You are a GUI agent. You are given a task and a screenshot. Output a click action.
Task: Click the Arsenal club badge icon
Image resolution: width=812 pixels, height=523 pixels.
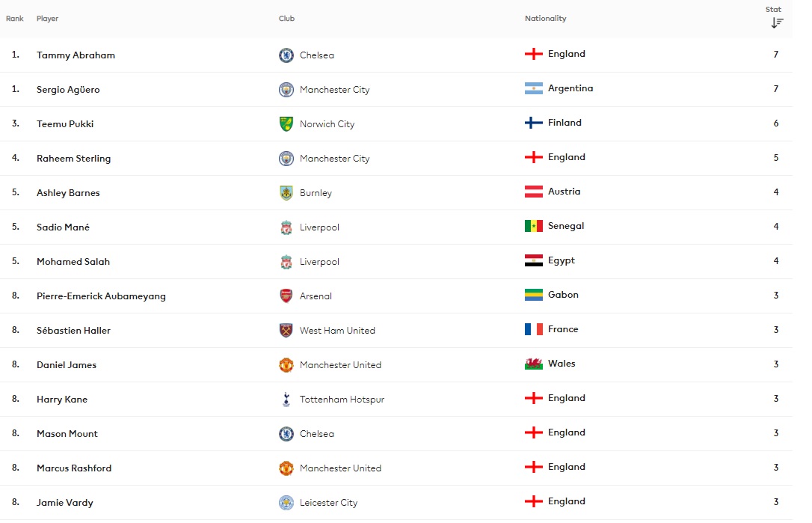pos(286,296)
